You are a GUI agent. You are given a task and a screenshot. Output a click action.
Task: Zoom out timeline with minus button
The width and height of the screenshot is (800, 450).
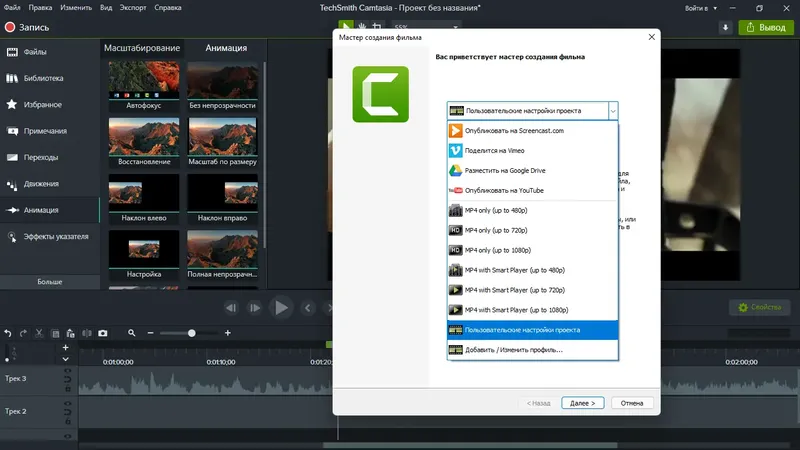(x=151, y=333)
